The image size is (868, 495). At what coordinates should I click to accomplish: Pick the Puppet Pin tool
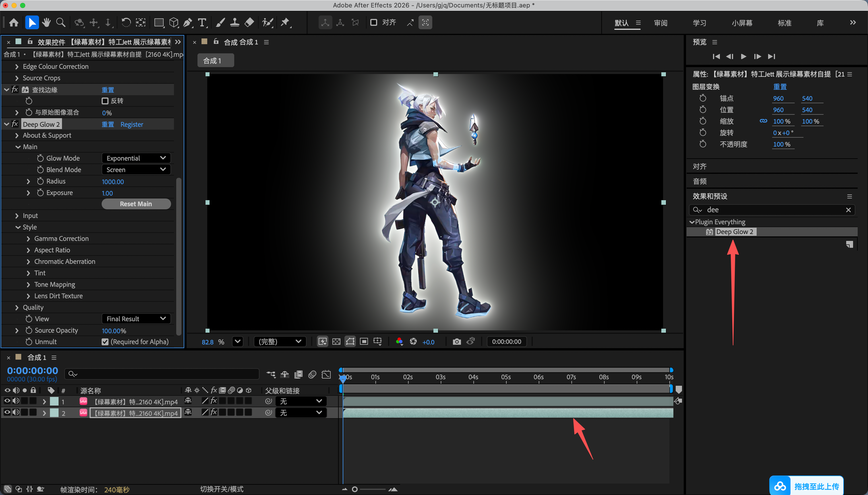285,22
